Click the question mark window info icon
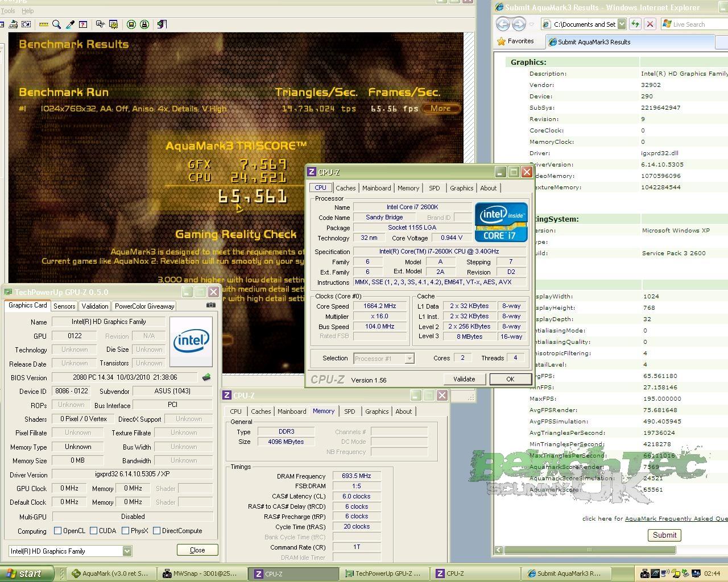Image resolution: width=728 pixels, height=582 pixels. [83, 24]
